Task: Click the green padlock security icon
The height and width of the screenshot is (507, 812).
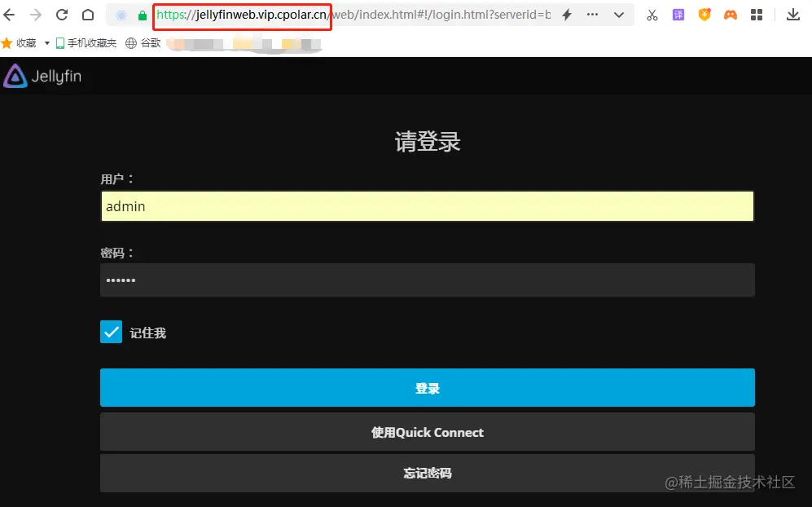Action: [x=143, y=15]
